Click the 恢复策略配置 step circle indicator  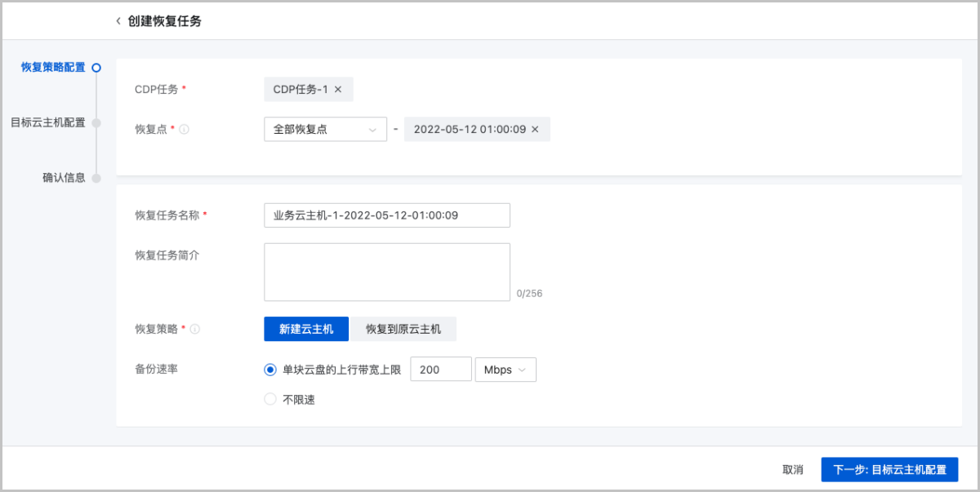(x=96, y=68)
